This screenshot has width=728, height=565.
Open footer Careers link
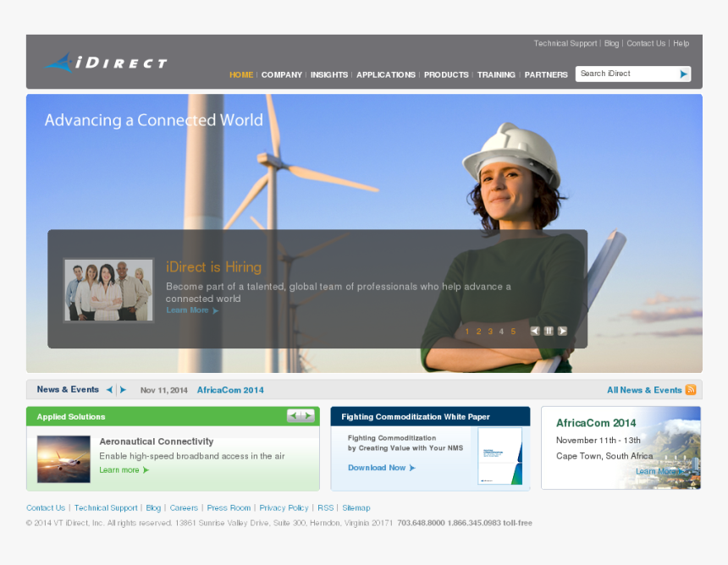point(184,508)
